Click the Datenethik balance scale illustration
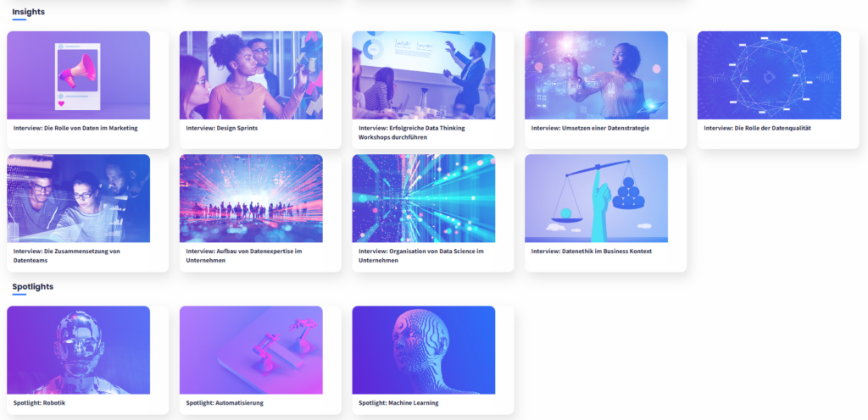868x420 pixels. 596,198
